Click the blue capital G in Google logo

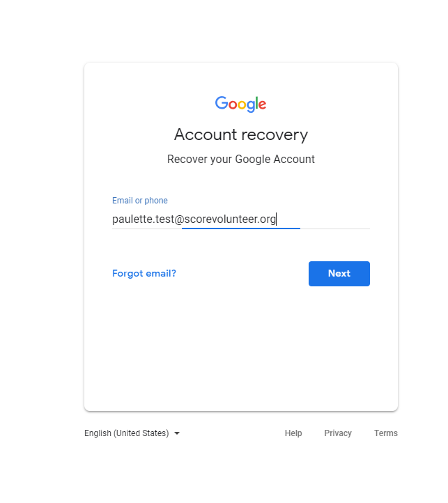pyautogui.click(x=221, y=102)
